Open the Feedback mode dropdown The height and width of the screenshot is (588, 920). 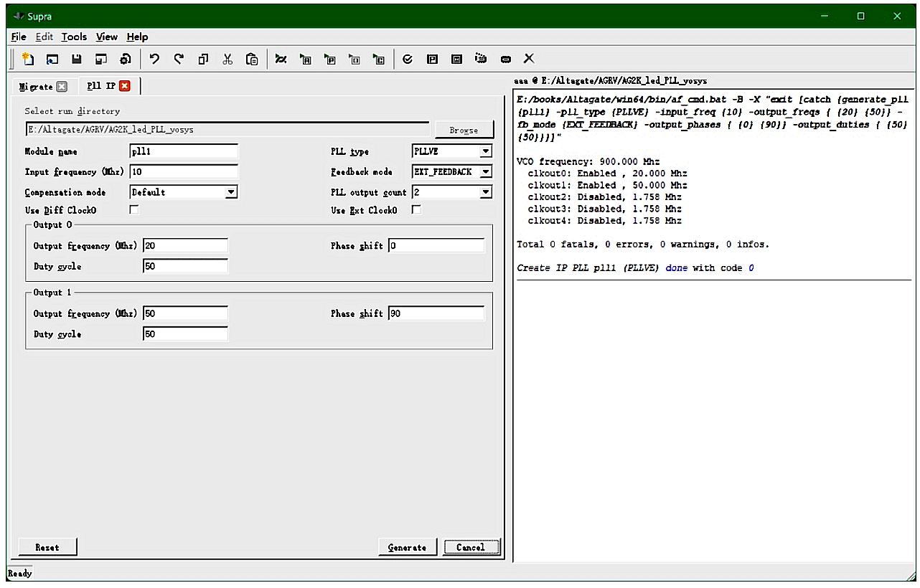click(x=486, y=172)
